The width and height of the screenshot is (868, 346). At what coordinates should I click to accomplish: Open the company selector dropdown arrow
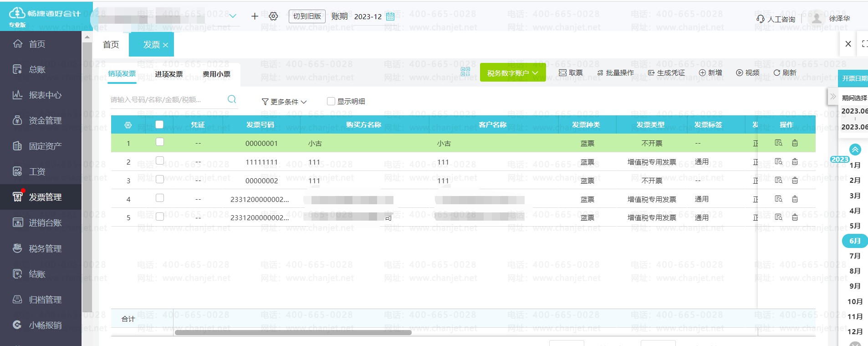(x=233, y=16)
